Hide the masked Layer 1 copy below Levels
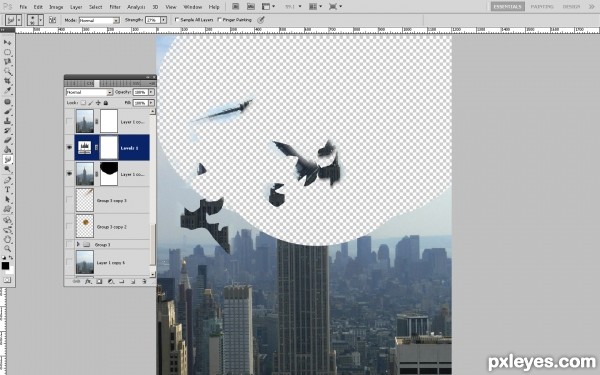Image resolution: width=600 pixels, height=375 pixels. 69,174
